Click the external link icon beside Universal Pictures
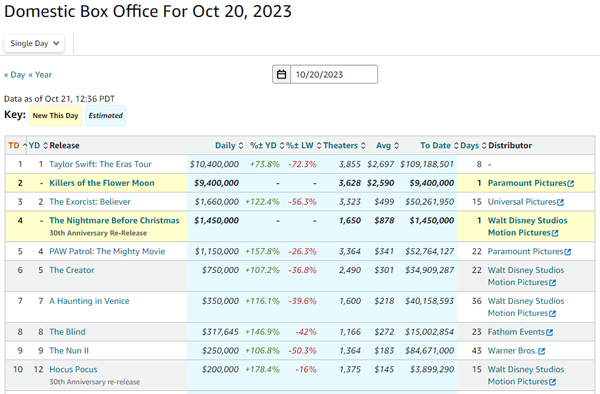The image size is (600, 394). pyautogui.click(x=561, y=202)
